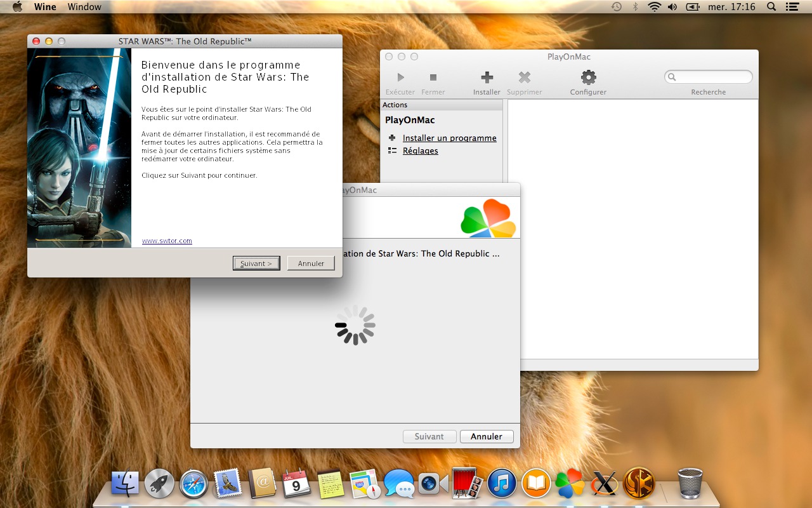Click Bluetooth icon in menu bar
The width and height of the screenshot is (812, 508).
click(635, 7)
